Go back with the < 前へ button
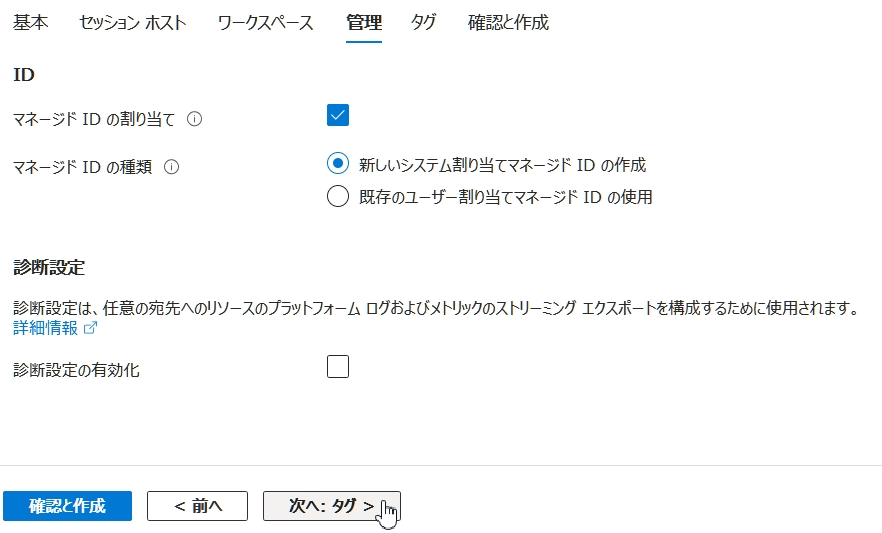Image resolution: width=882 pixels, height=533 pixels. coord(197,506)
